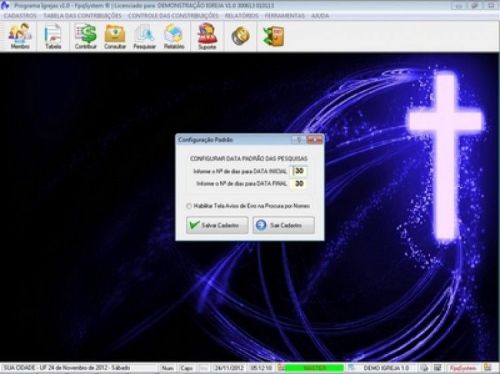Click the icon left of the green bar

281,368
